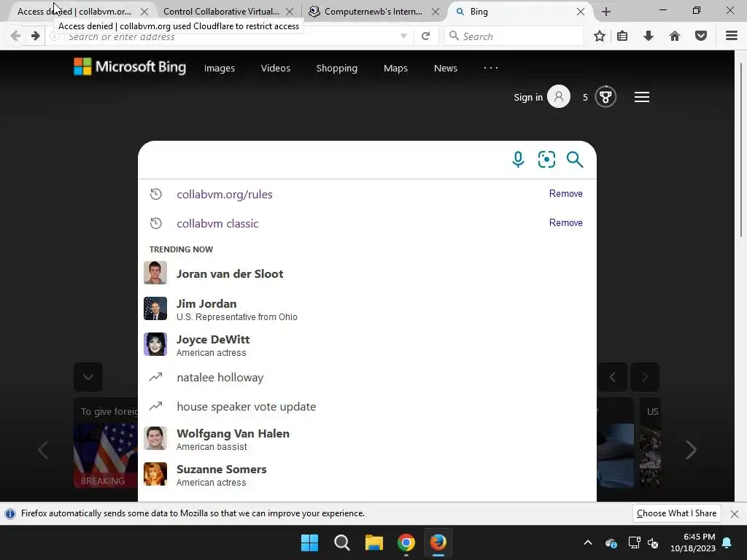Viewport: 747px width, 560px height.
Task: Open Bing visual search camera icon
Action: click(x=546, y=160)
